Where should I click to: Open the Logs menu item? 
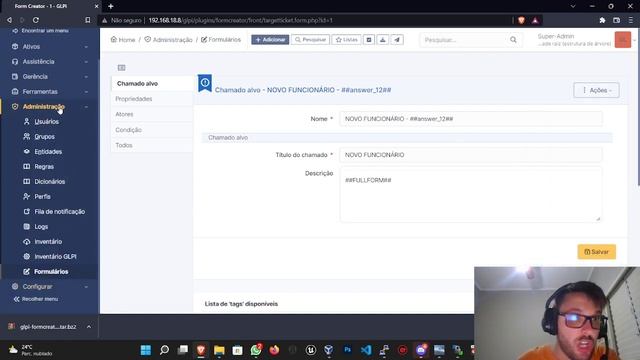point(41,227)
